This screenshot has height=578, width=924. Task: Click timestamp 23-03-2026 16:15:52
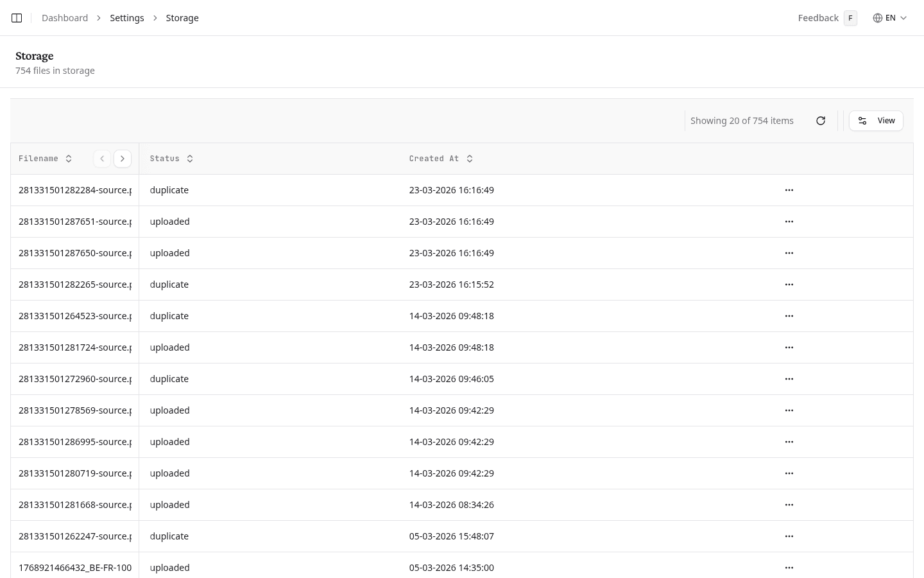click(x=452, y=285)
